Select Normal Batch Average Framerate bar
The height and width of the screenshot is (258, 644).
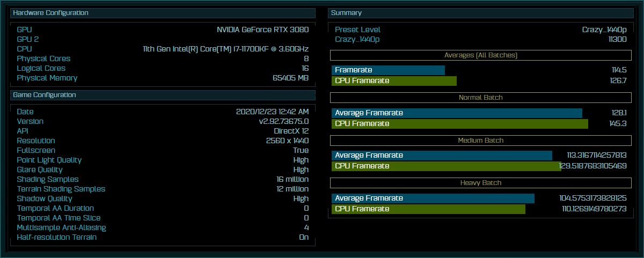pyautogui.click(x=457, y=113)
